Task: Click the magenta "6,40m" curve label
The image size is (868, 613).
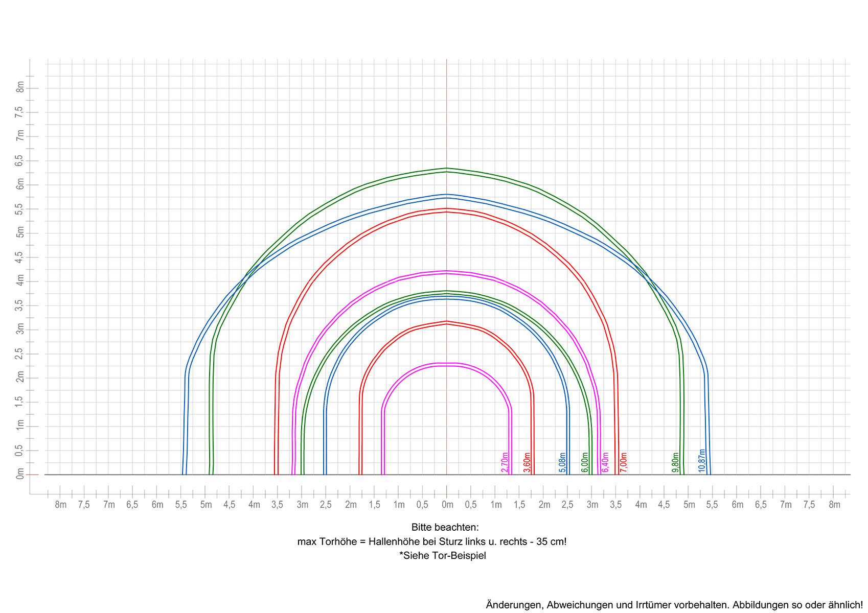Action: (605, 462)
